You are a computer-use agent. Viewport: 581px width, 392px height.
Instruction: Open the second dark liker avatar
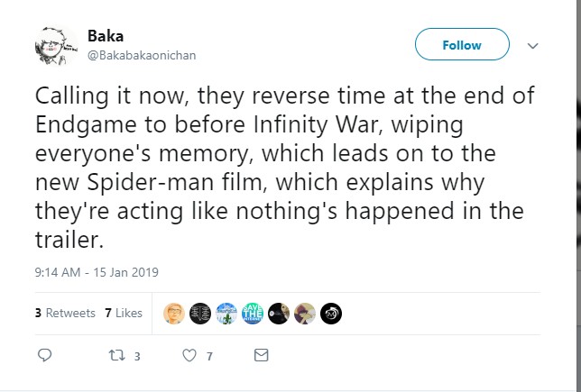click(x=201, y=313)
